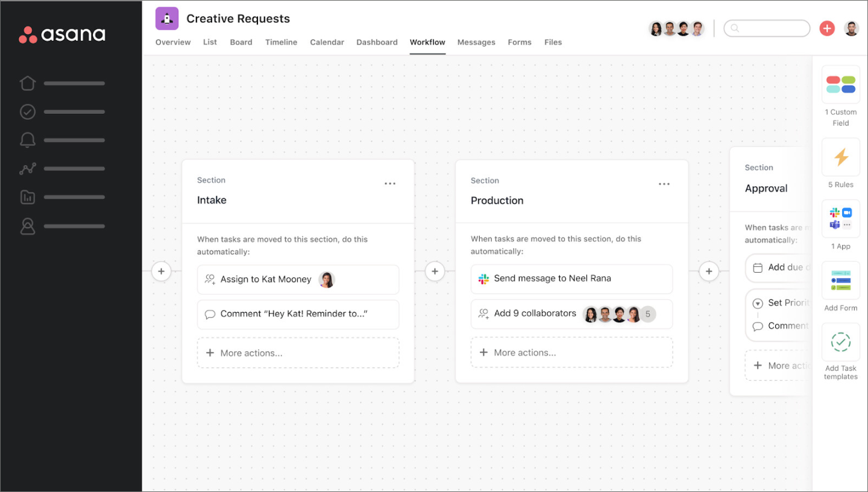
Task: Click the plus connector before Intake section
Action: pyautogui.click(x=161, y=272)
